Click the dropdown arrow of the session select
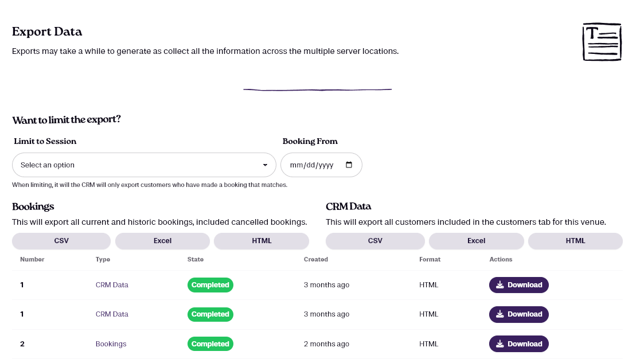 [265, 165]
